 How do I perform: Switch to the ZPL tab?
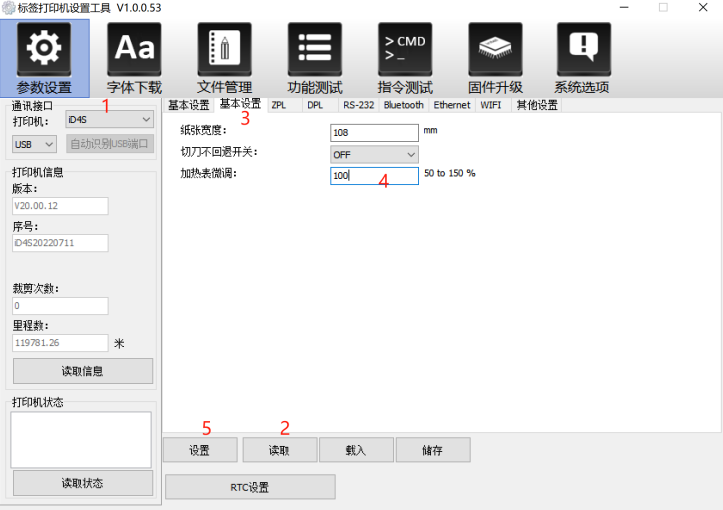point(279,105)
